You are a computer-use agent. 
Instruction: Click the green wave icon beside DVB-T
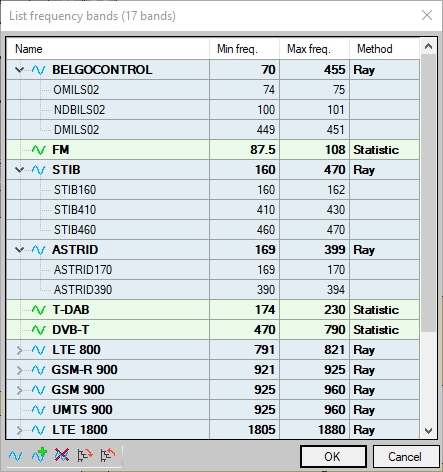[39, 330]
